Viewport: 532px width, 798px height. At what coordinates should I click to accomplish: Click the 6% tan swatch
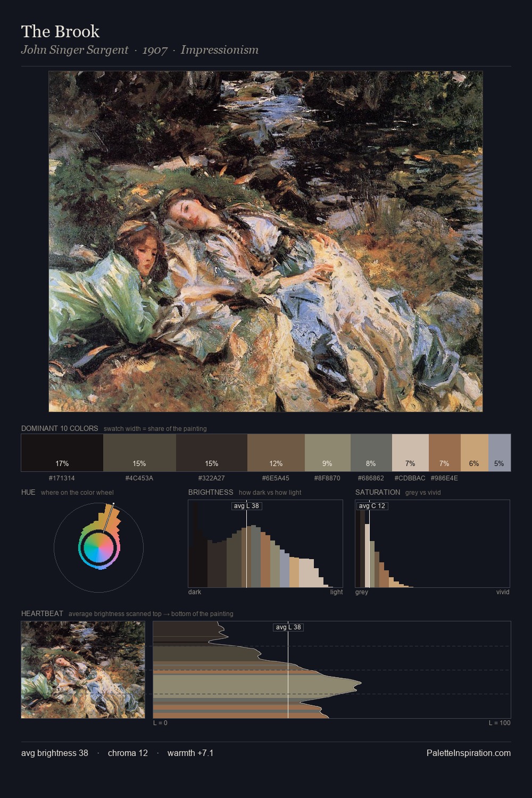(x=475, y=453)
